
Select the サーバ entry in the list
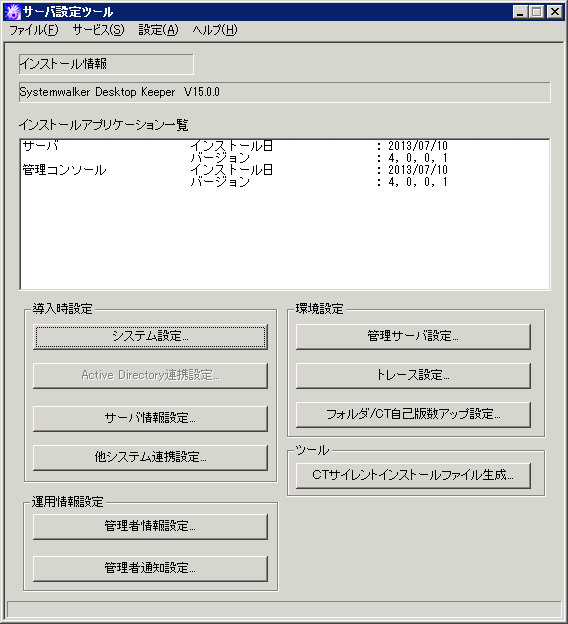click(x=41, y=146)
